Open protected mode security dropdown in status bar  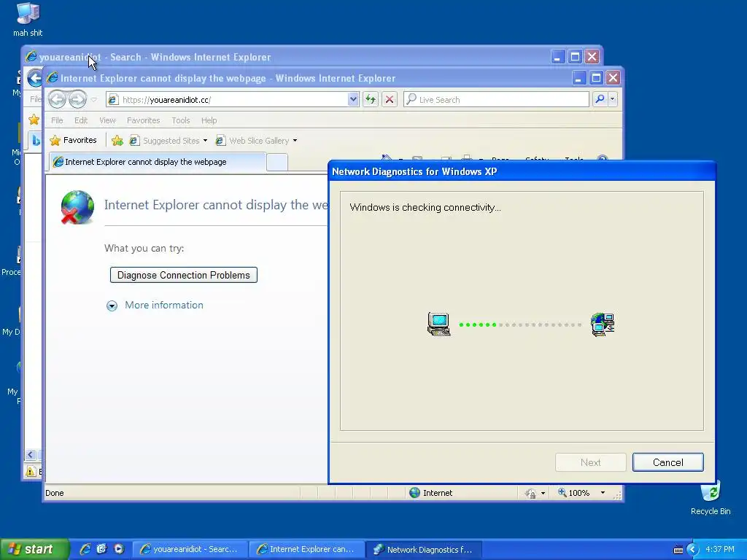[x=543, y=494]
